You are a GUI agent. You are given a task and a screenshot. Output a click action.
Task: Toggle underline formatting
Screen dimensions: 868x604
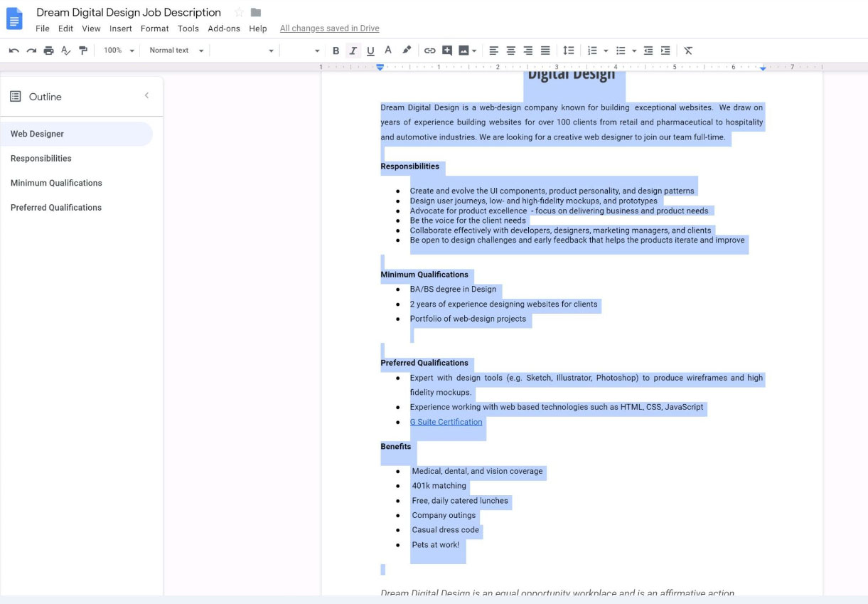[370, 51]
